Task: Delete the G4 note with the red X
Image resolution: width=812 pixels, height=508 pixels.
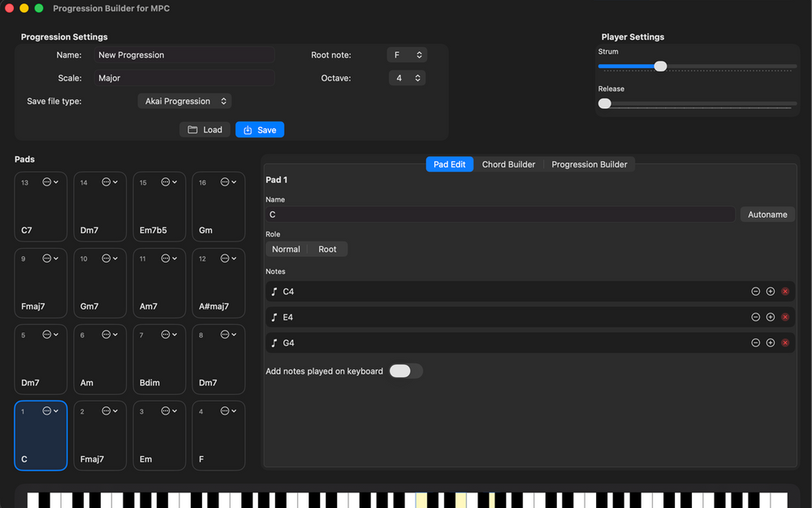Action: [x=785, y=343]
